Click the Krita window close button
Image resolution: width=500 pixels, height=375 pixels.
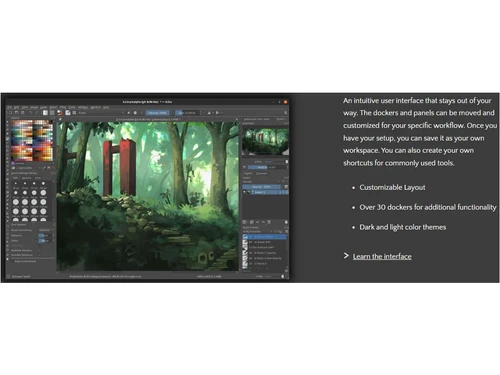pos(285,102)
